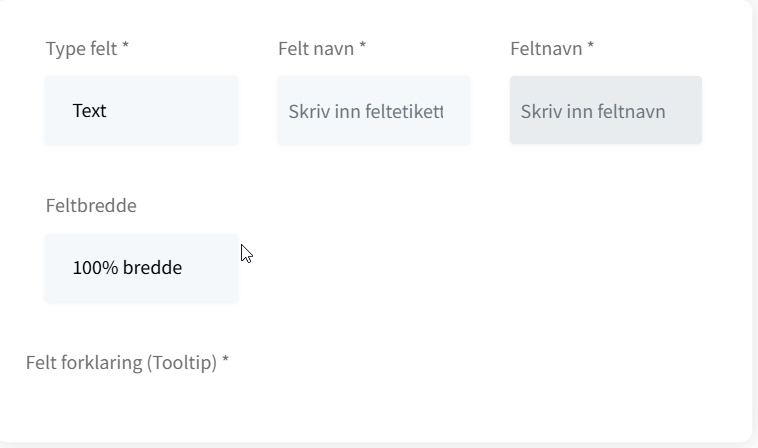
Task: Click the 'Feltbredde' label
Action: (x=91, y=206)
